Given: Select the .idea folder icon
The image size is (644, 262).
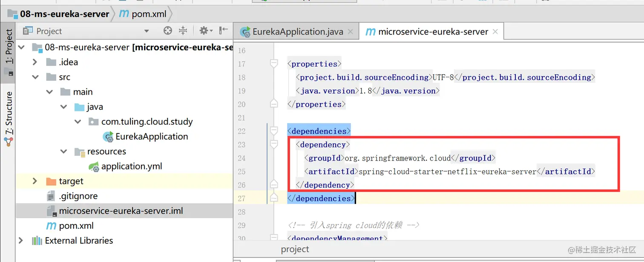Looking at the screenshot, I should (x=52, y=62).
